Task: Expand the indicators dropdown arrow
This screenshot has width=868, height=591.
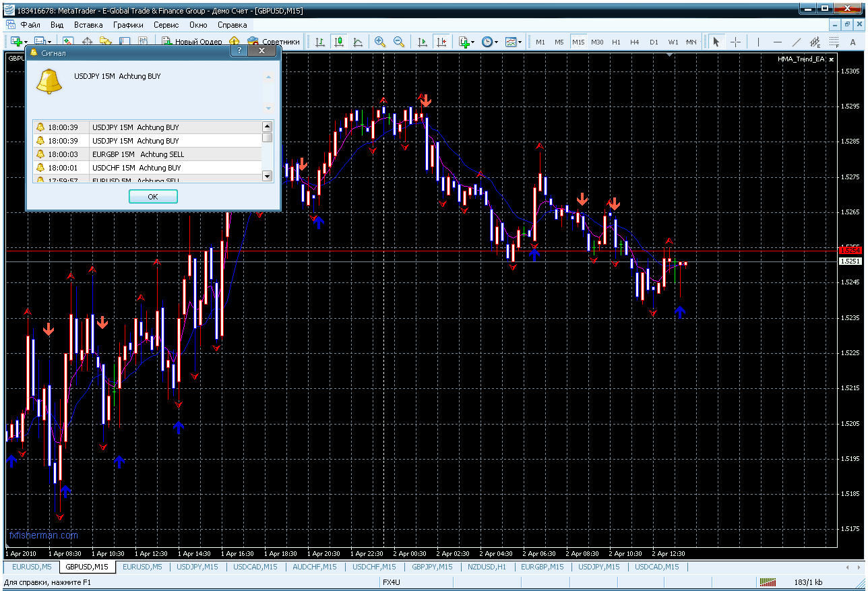Action: pyautogui.click(x=472, y=42)
